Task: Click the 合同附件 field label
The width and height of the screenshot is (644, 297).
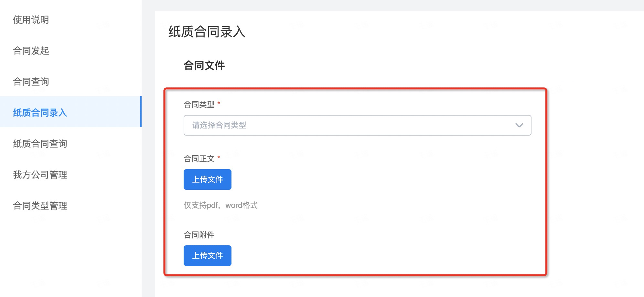Action: [x=199, y=235]
